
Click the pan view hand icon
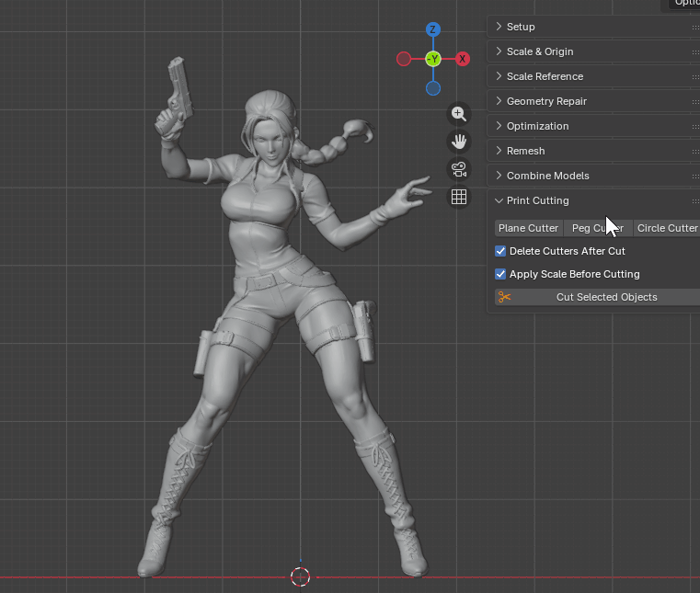click(458, 142)
